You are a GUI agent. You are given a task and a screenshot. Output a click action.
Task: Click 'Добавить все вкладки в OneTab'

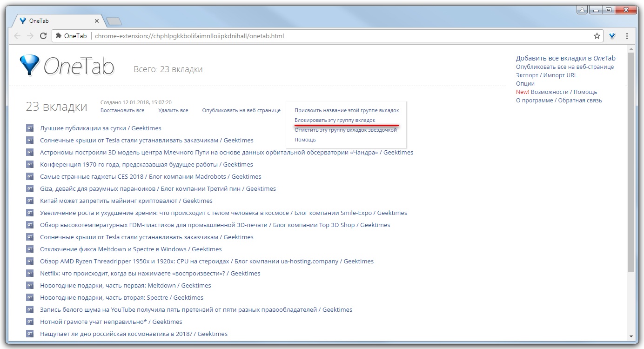point(566,58)
